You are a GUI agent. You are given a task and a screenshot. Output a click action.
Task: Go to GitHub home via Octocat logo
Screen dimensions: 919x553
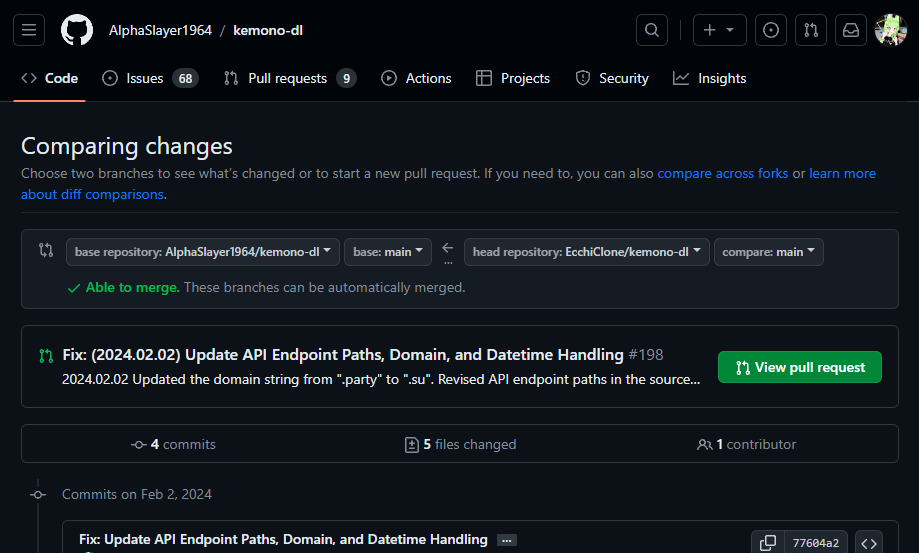(x=77, y=30)
